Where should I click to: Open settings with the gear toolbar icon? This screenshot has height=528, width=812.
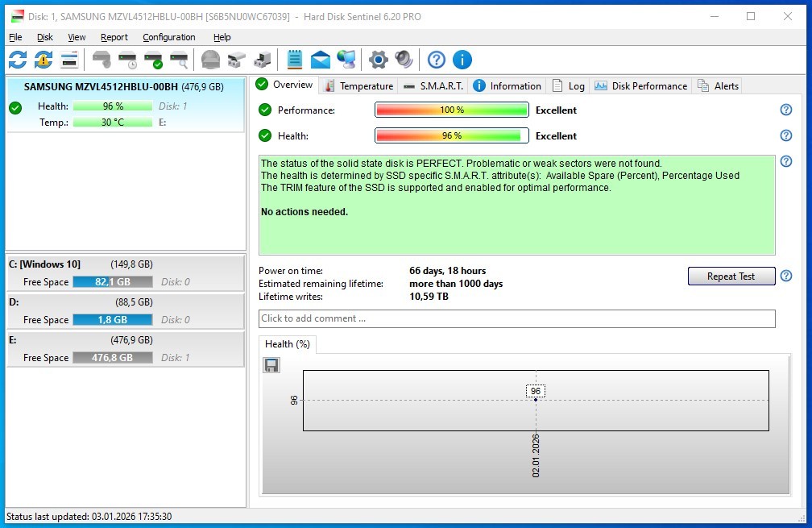pos(379,60)
